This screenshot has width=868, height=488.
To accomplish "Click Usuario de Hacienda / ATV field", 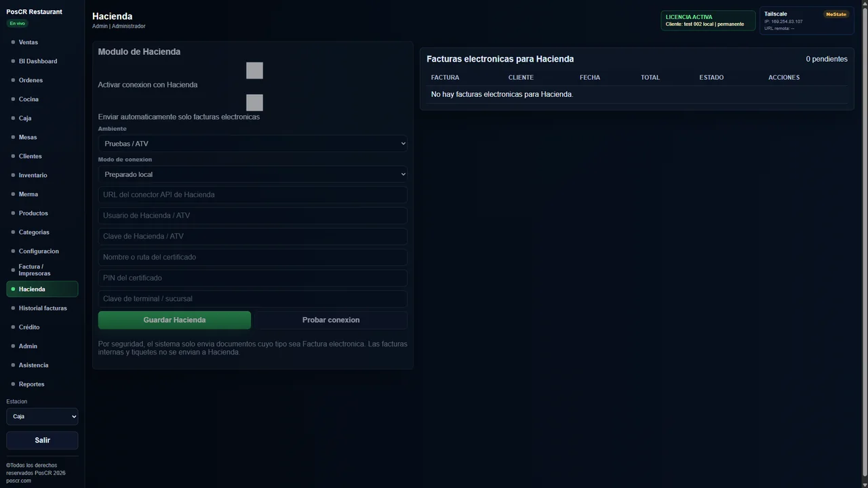I will click(253, 216).
